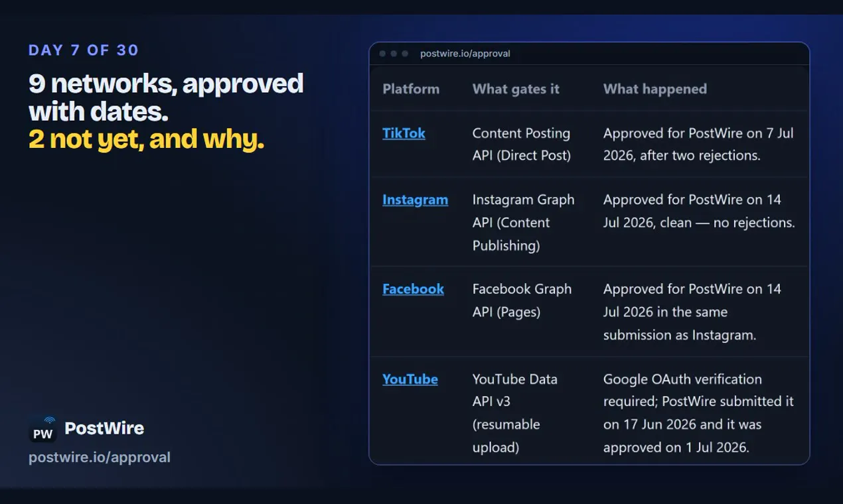Select "Content Posting API (Direct Post)" cell
This screenshot has height=504, width=843.
coord(521,145)
